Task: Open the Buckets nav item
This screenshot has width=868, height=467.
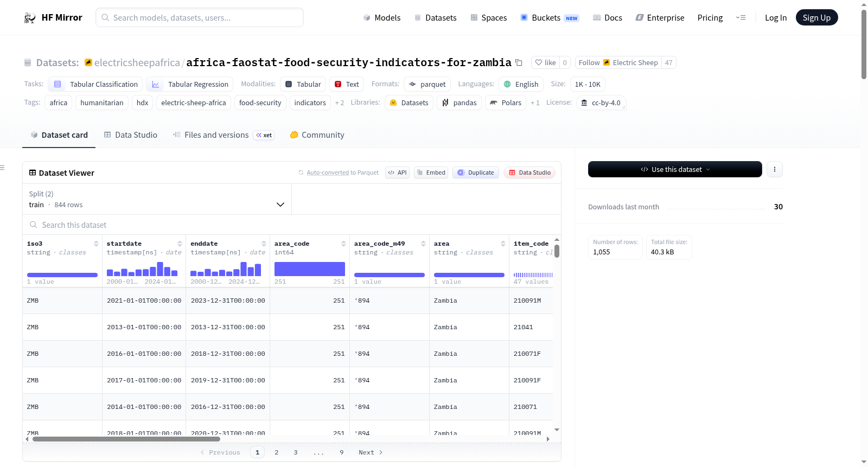Action: click(x=550, y=18)
